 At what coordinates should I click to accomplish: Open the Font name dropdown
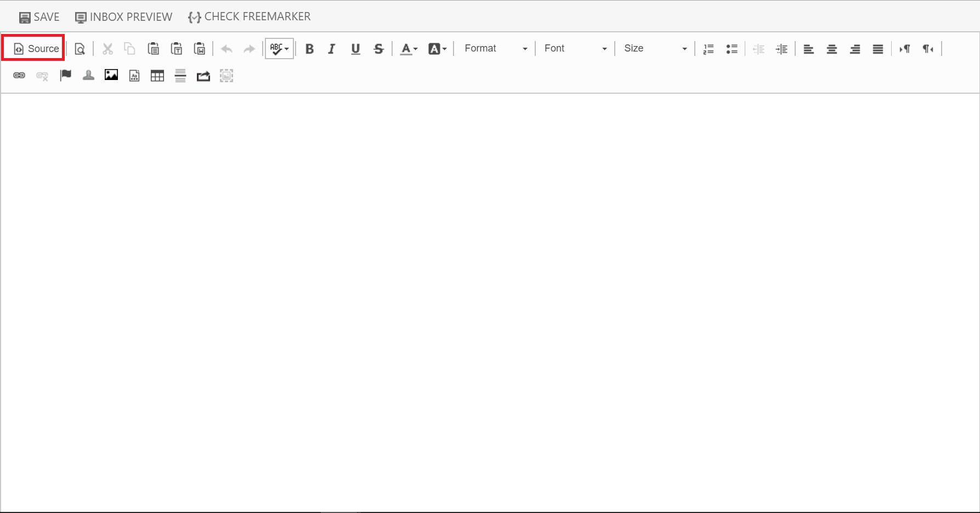coord(575,49)
